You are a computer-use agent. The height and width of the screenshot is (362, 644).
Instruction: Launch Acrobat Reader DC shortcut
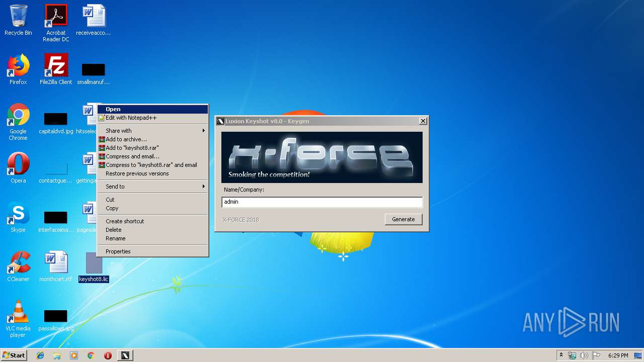[56, 23]
